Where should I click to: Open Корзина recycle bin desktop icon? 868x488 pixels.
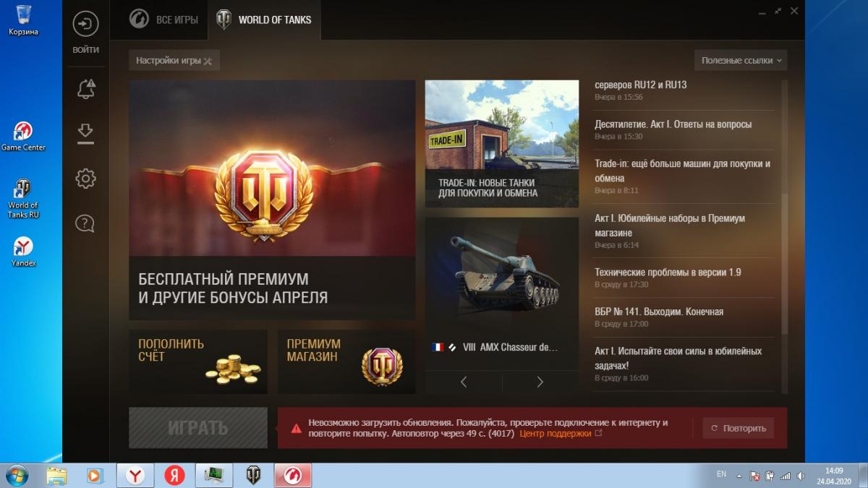pyautogui.click(x=24, y=20)
